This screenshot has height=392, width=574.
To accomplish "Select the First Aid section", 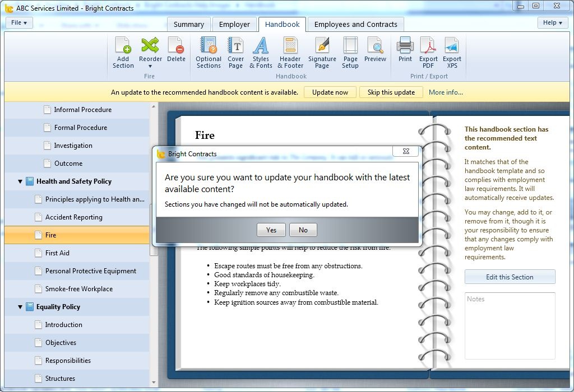I will coord(77,253).
